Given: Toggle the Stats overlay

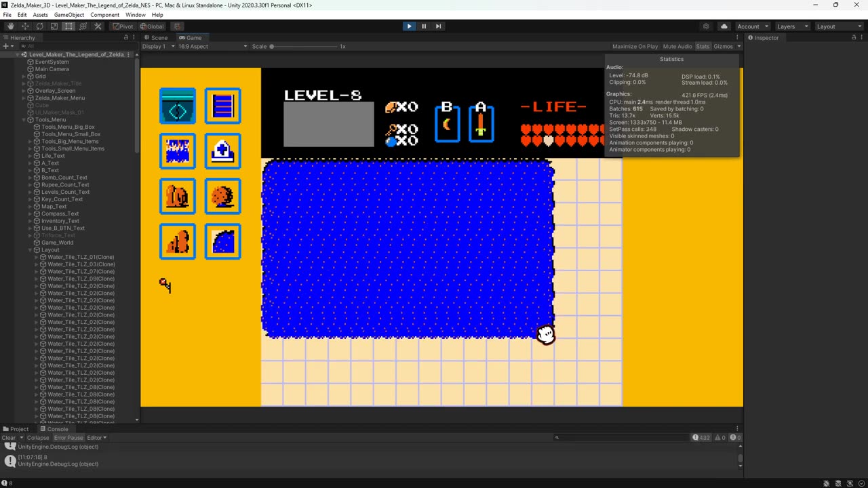Looking at the screenshot, I should coord(703,46).
